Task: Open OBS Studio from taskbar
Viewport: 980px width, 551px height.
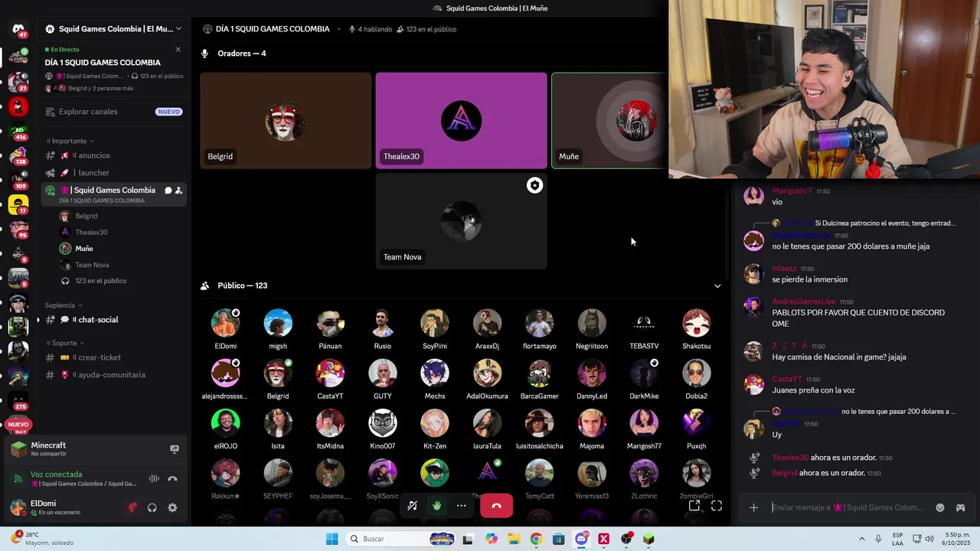Action: pyautogui.click(x=626, y=539)
